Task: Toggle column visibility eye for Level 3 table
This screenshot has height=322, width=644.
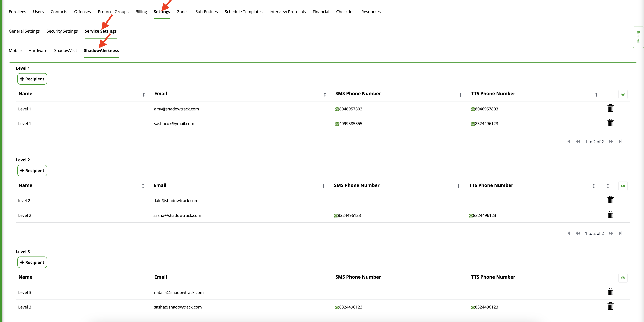Action: 623,278
